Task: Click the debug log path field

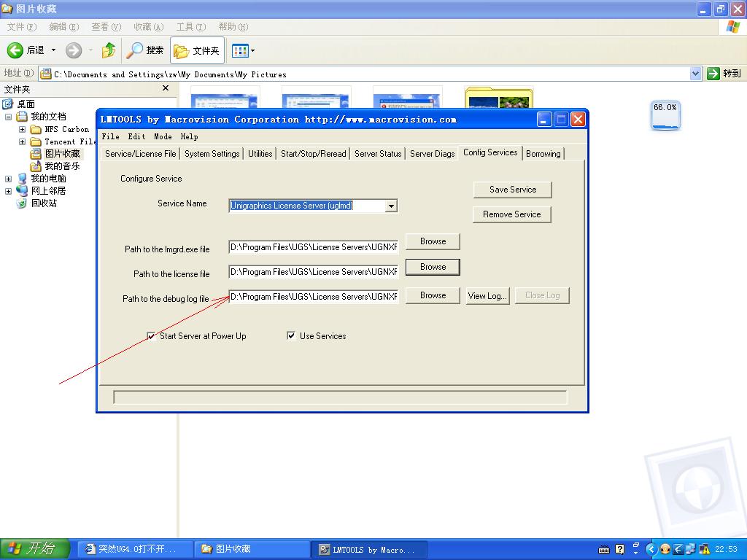Action: (x=314, y=296)
